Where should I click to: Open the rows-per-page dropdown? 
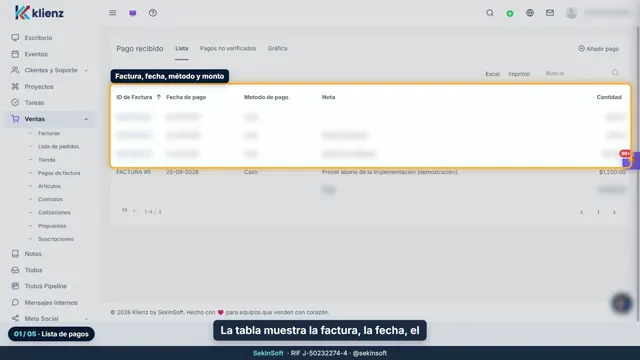129,211
